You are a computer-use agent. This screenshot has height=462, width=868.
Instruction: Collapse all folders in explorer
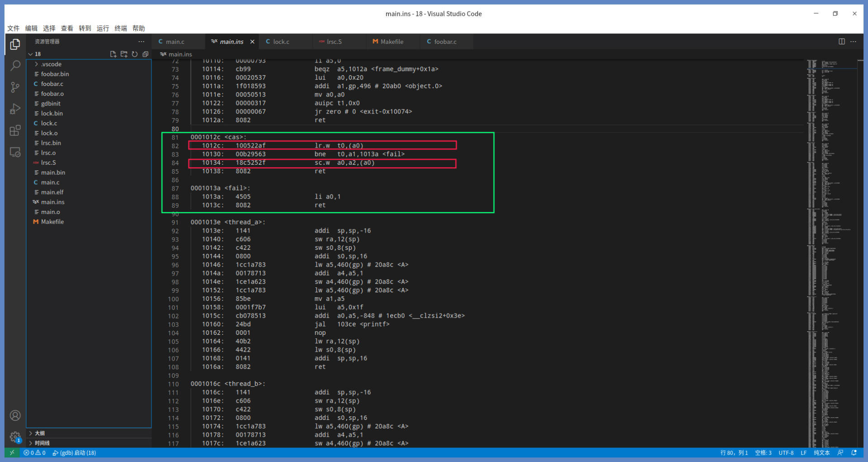coord(146,54)
